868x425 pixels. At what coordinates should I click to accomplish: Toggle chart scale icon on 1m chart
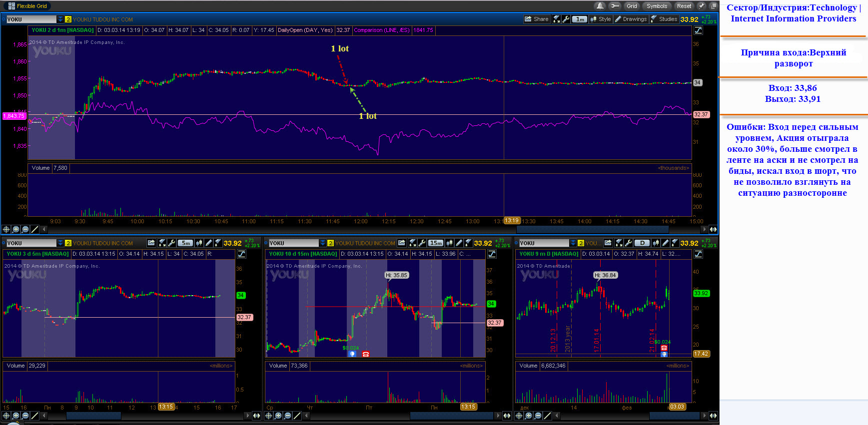pos(698,30)
